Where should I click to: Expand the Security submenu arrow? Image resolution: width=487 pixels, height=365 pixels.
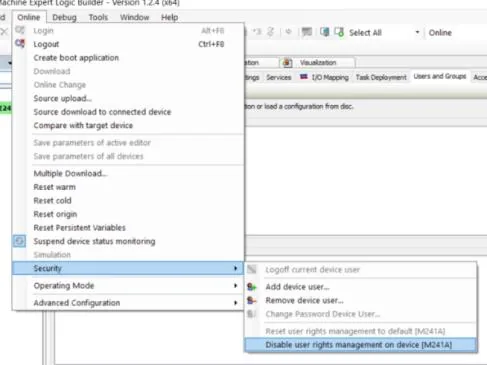[235, 268]
